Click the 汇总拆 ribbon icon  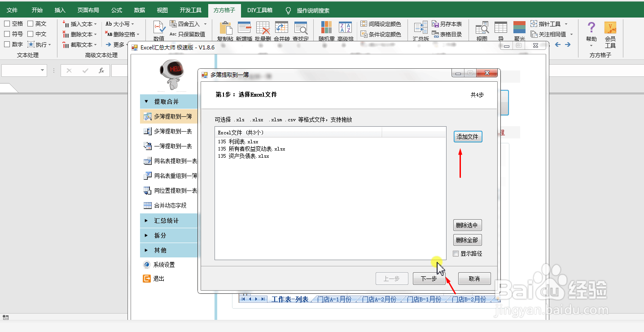(421, 28)
